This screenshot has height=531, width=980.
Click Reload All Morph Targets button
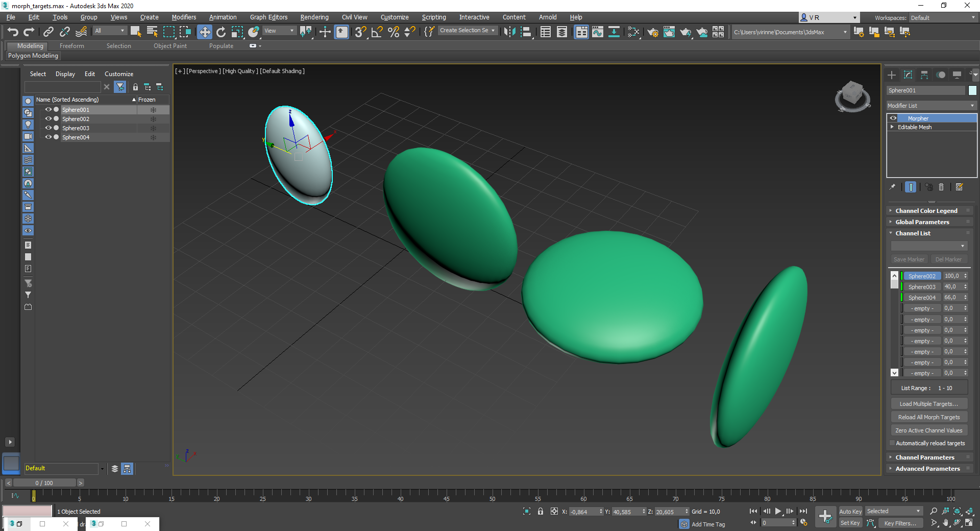coord(929,417)
